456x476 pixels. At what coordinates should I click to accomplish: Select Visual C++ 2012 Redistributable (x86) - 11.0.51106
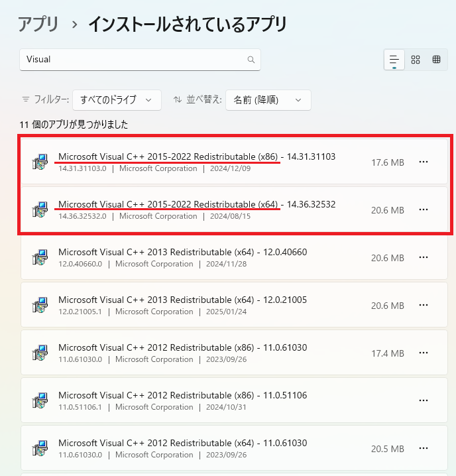pos(182,395)
